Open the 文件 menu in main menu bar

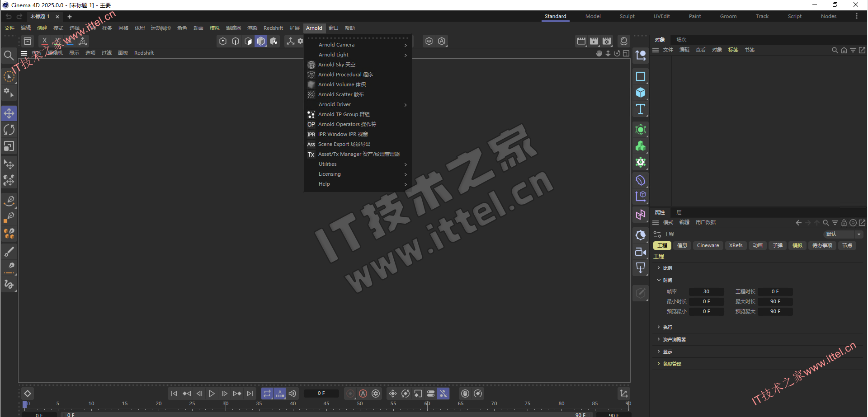pyautogui.click(x=9, y=28)
